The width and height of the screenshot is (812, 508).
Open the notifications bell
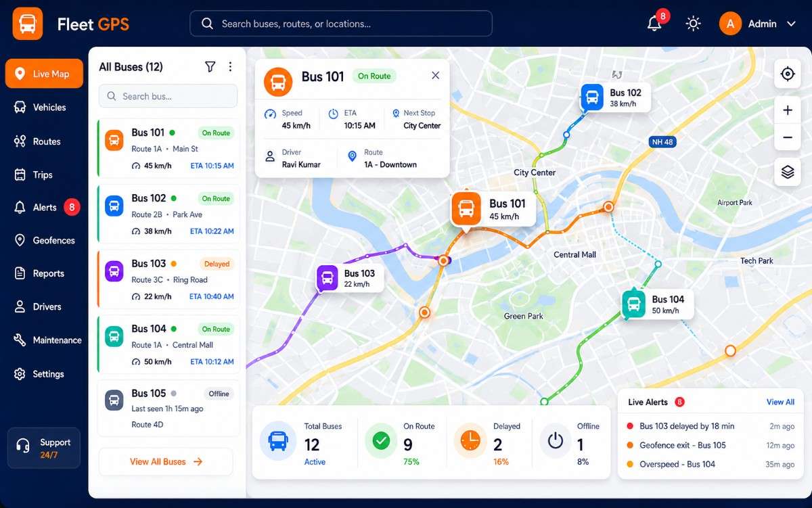point(654,24)
